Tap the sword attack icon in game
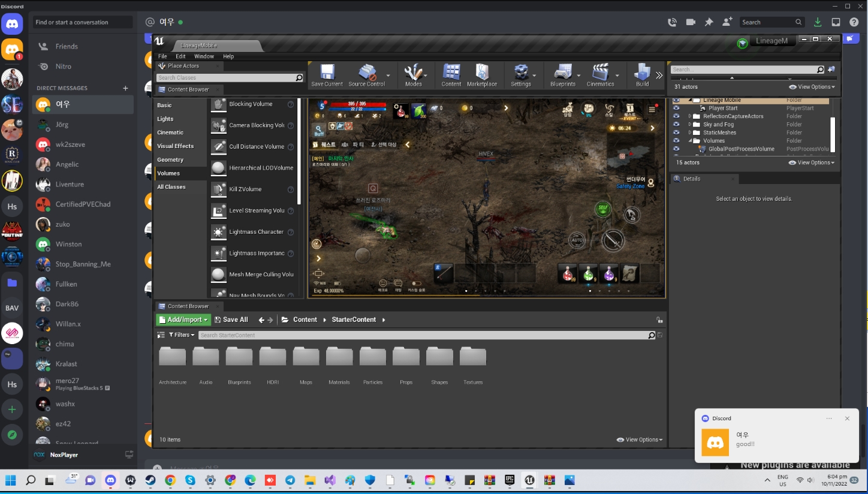The width and height of the screenshot is (868, 494). click(613, 240)
